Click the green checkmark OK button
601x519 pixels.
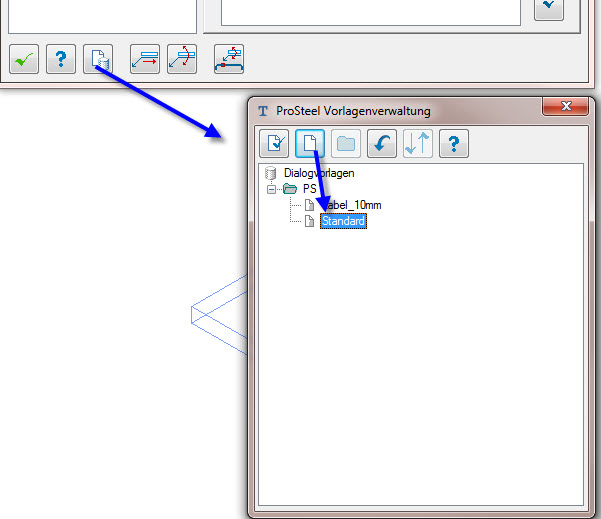point(24,59)
